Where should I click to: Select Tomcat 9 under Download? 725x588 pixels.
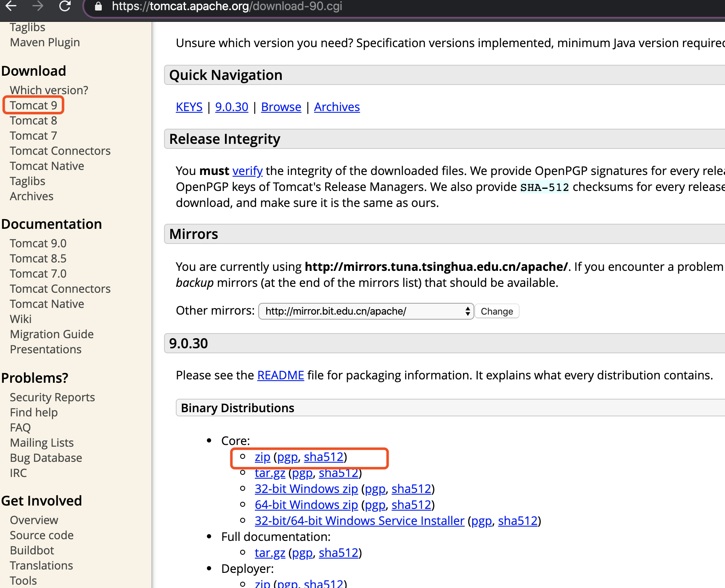click(33, 105)
